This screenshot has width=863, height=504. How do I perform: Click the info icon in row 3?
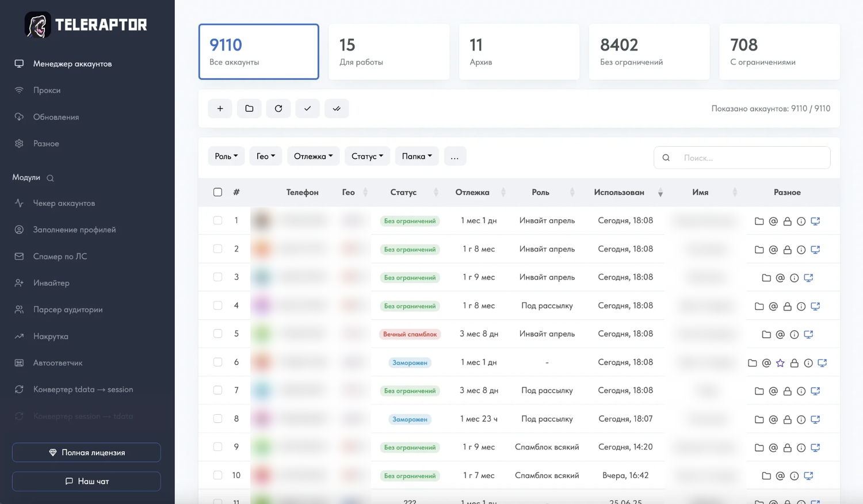794,278
